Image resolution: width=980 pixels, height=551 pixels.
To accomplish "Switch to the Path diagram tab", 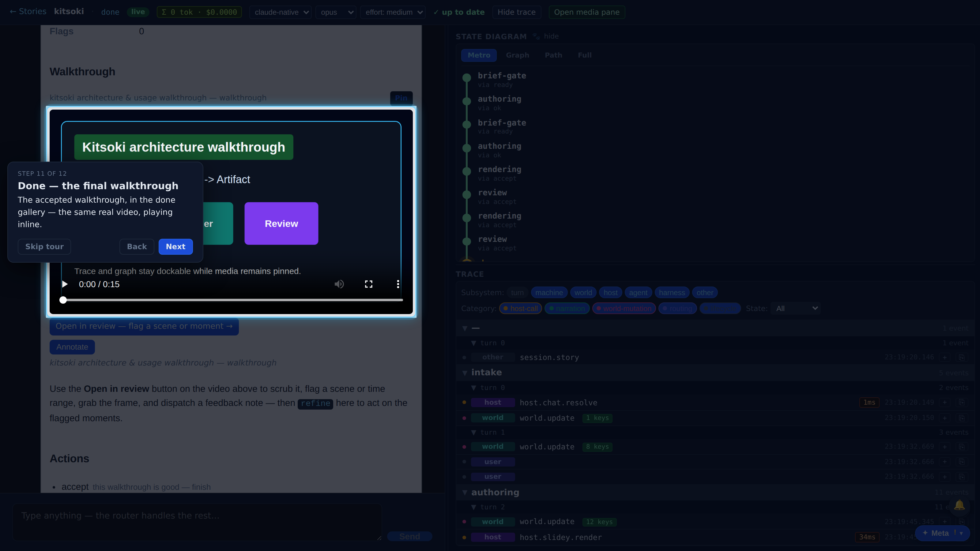I will [553, 55].
